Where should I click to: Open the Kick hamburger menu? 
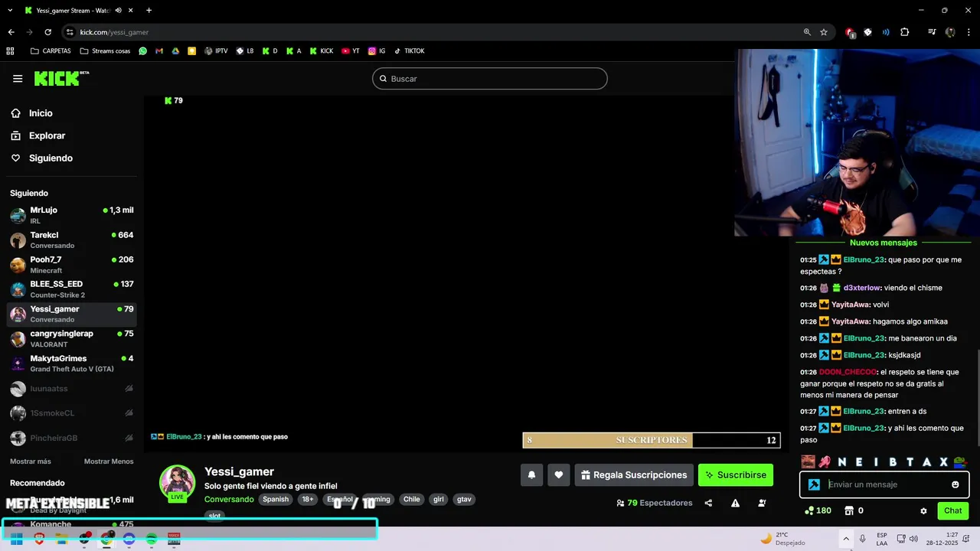18,79
